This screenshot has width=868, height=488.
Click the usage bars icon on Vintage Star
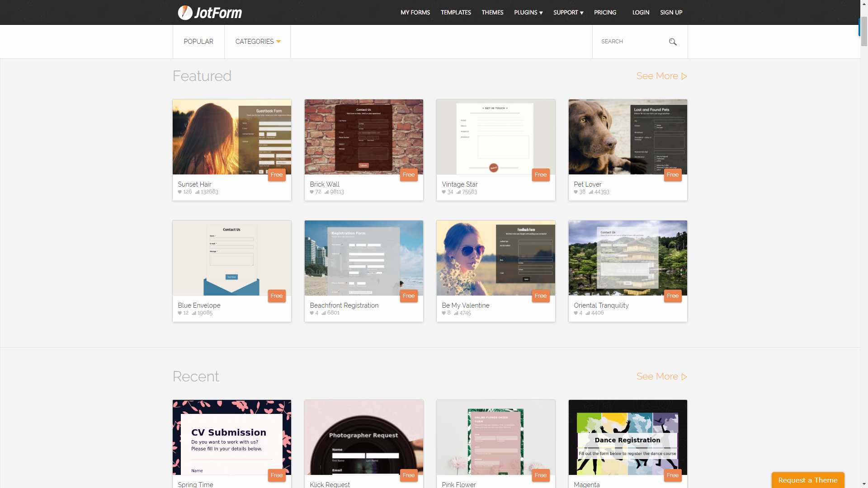459,192
